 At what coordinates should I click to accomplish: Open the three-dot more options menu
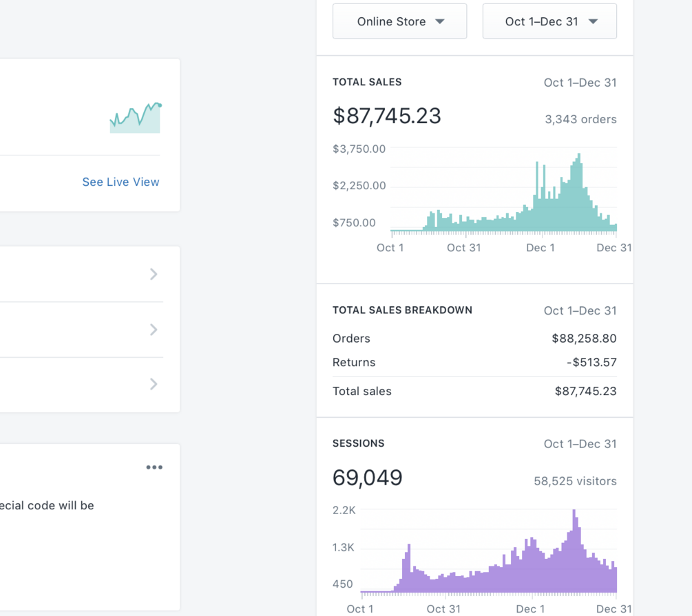(x=154, y=467)
